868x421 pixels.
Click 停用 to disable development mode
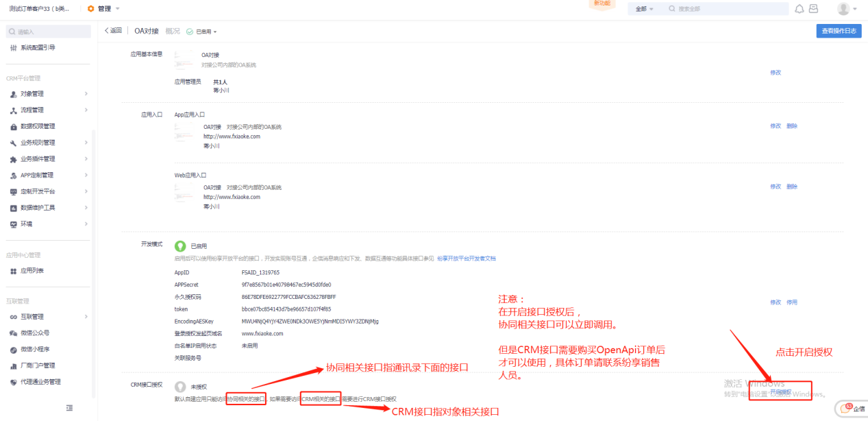click(x=791, y=302)
